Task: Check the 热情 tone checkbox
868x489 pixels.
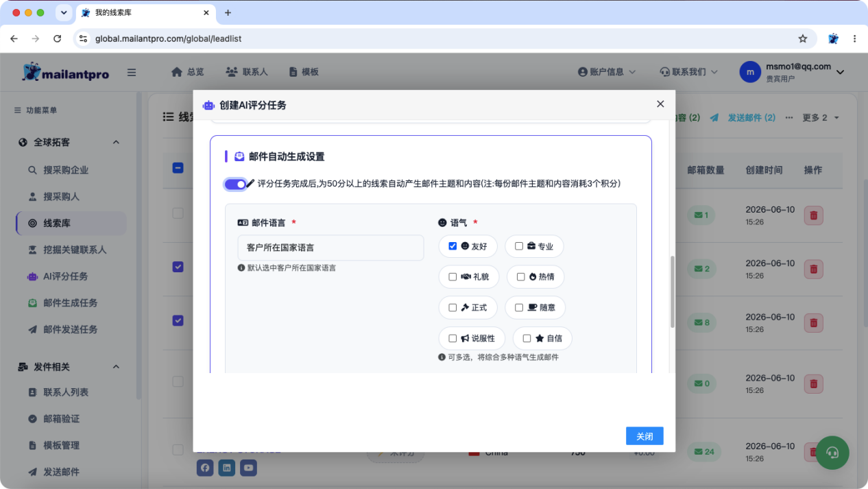Action: click(521, 277)
